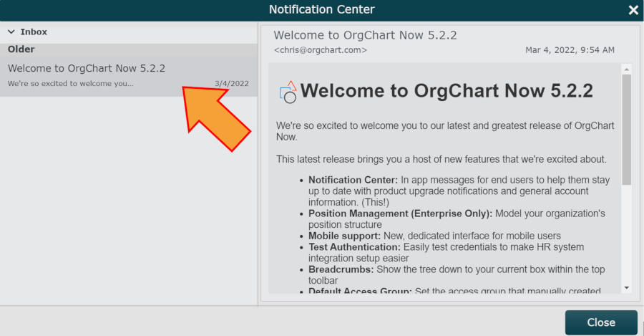Click the Mobile support bullet item
This screenshot has width=644, height=336.
pyautogui.click(x=434, y=236)
